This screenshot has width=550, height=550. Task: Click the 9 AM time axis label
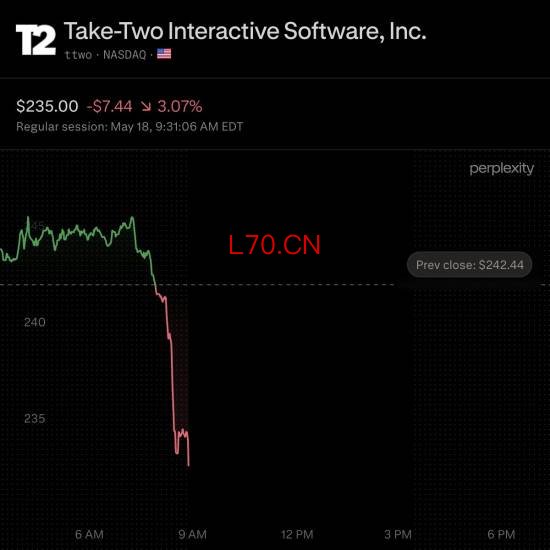(192, 535)
